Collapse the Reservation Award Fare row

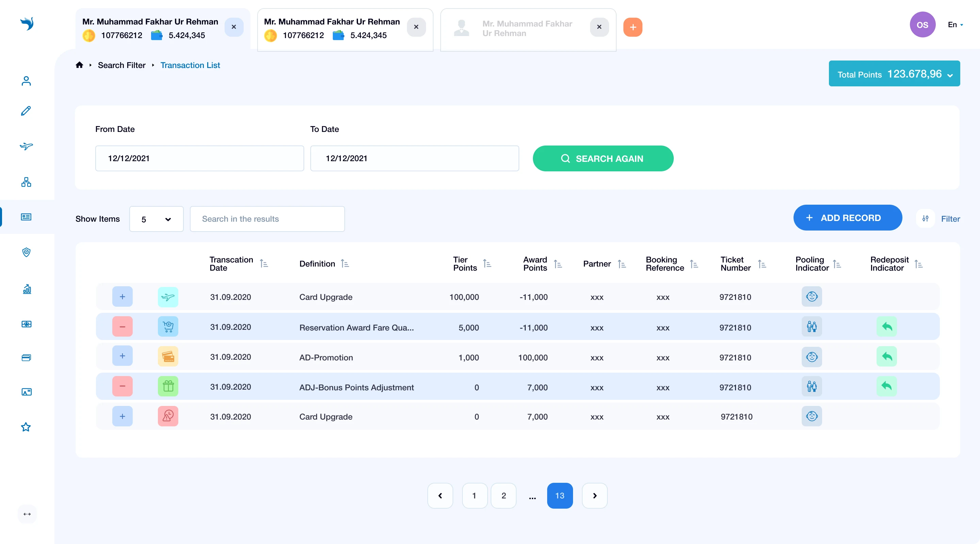click(x=122, y=326)
